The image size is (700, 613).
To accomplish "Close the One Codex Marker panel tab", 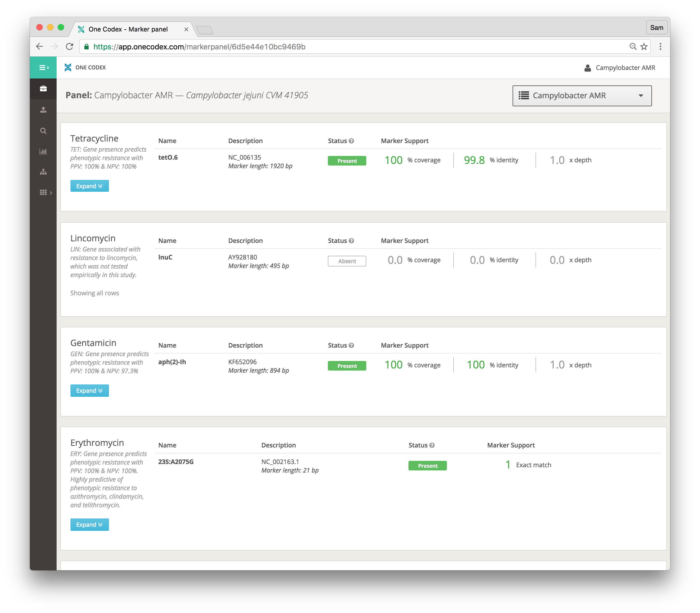I will (186, 29).
